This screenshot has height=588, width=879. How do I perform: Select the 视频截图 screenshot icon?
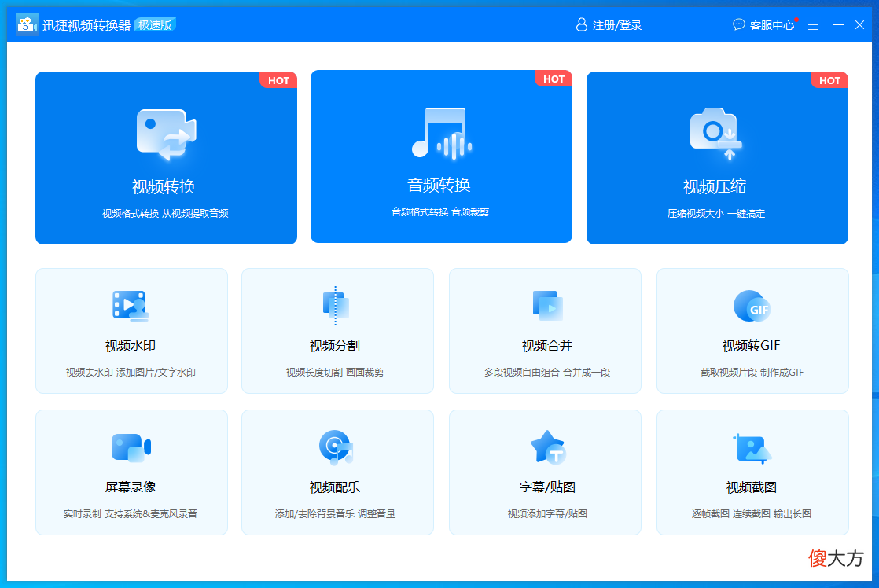coord(752,448)
